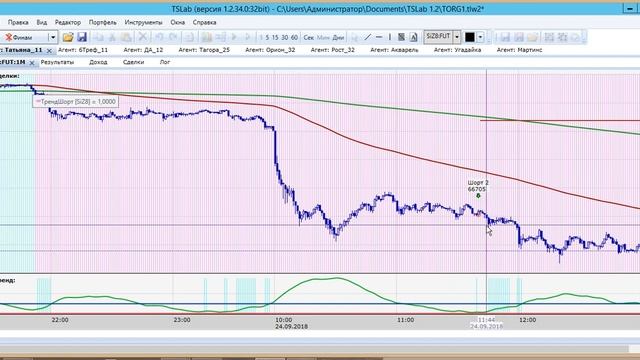
Task: Set timeframe to 5 interval
Action: (267, 38)
